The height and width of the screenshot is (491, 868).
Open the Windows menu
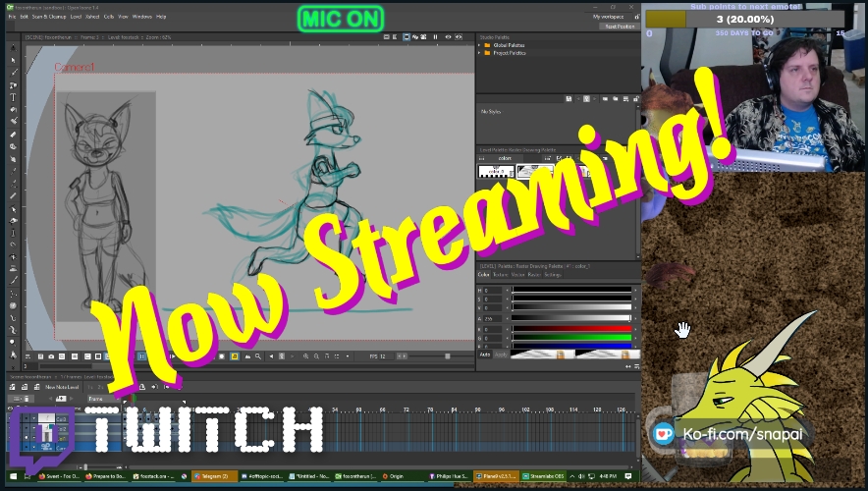[x=142, y=17]
